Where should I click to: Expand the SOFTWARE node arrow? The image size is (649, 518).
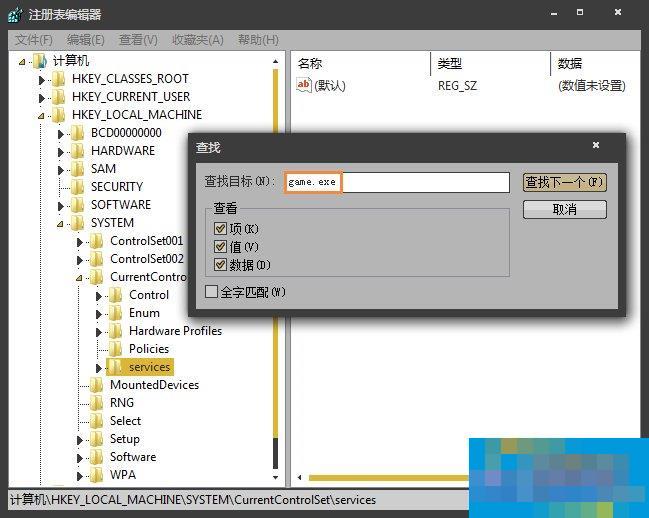tap(60, 206)
